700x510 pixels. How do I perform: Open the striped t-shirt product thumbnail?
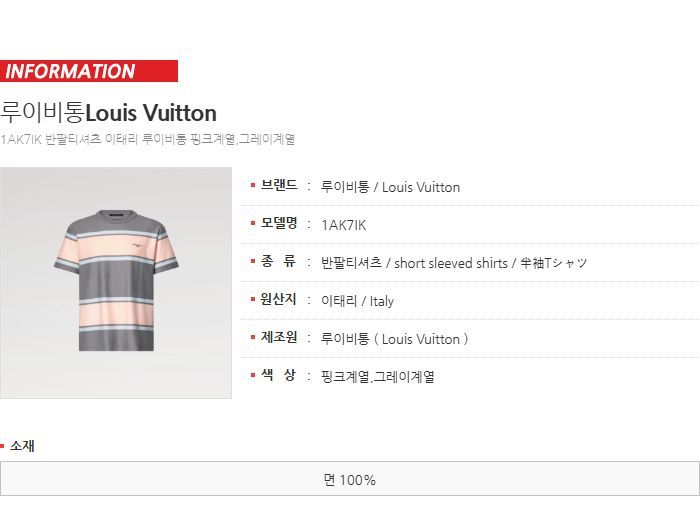click(x=116, y=283)
